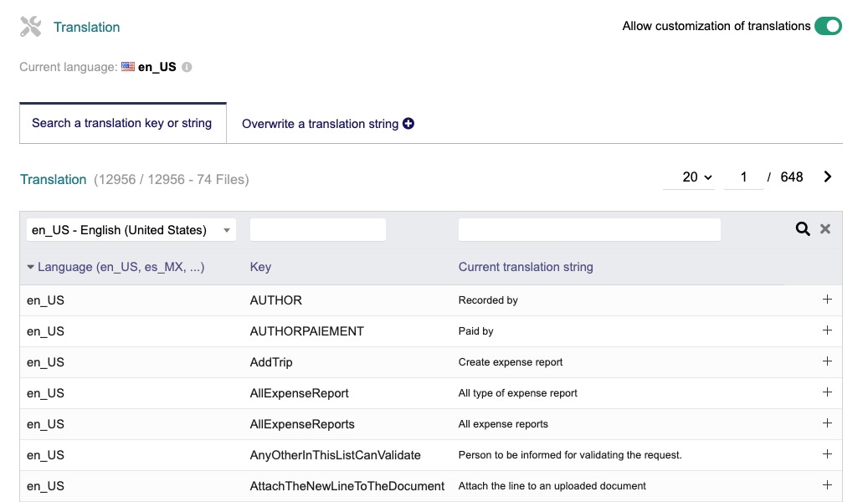Click the Translation tools icon
The width and height of the screenshot is (868, 502).
tap(30, 27)
